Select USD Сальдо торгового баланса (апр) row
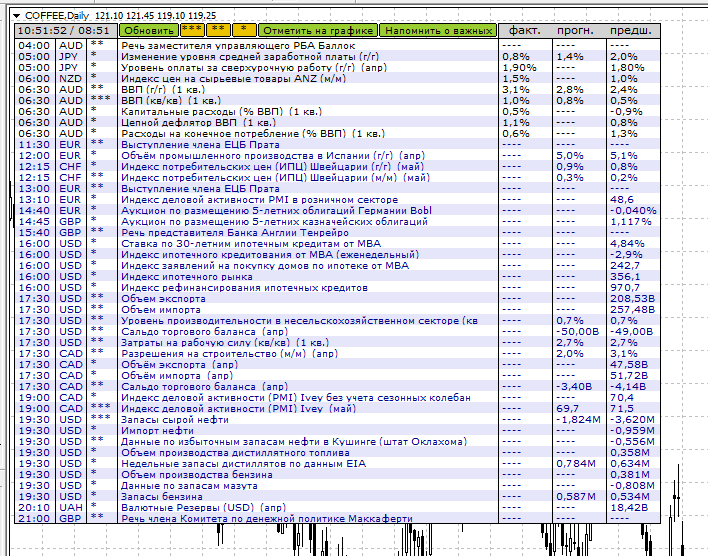Image resolution: width=708 pixels, height=556 pixels. (337, 332)
